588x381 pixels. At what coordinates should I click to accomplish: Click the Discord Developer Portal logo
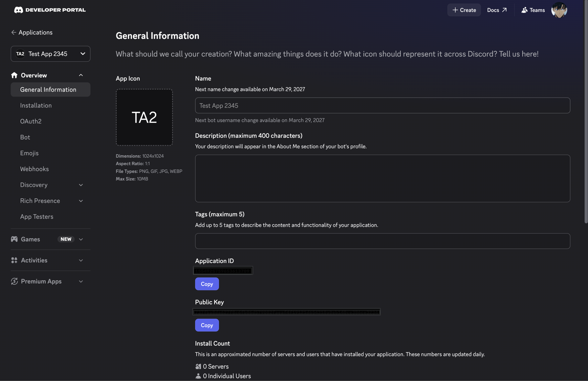point(50,10)
